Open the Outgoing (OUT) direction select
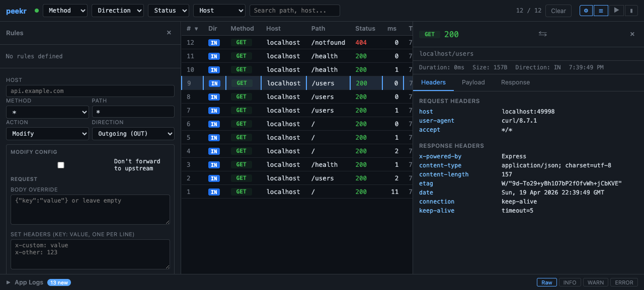 click(133, 134)
